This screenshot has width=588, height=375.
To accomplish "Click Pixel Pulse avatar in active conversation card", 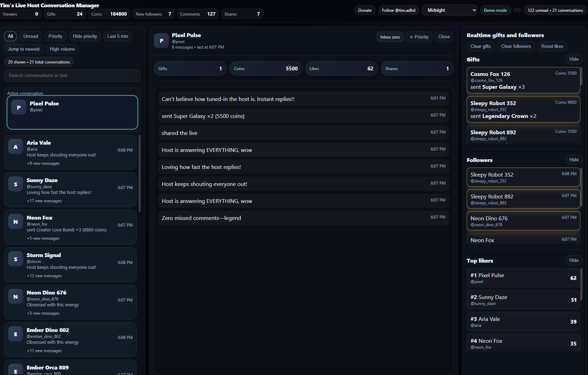I will (19, 108).
